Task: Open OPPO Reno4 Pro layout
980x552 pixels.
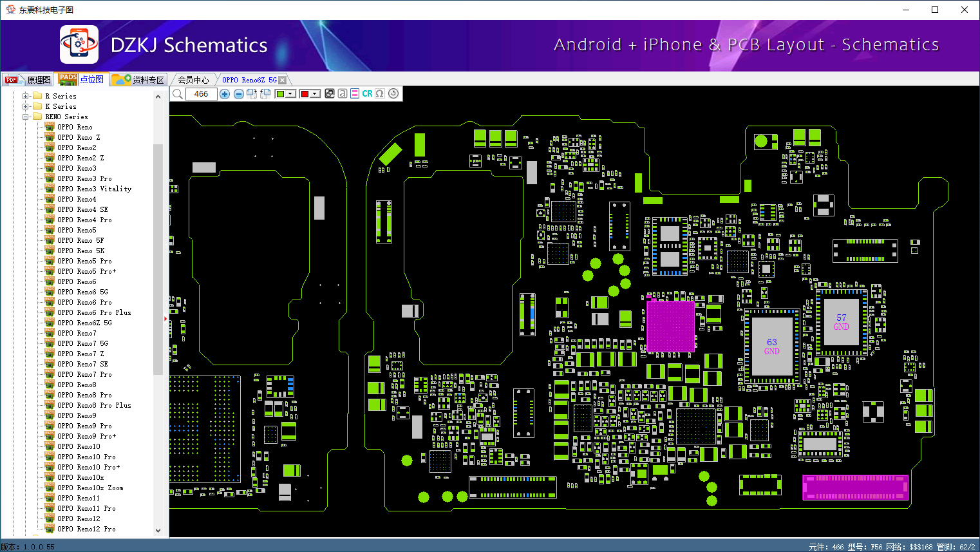Action: coord(84,220)
